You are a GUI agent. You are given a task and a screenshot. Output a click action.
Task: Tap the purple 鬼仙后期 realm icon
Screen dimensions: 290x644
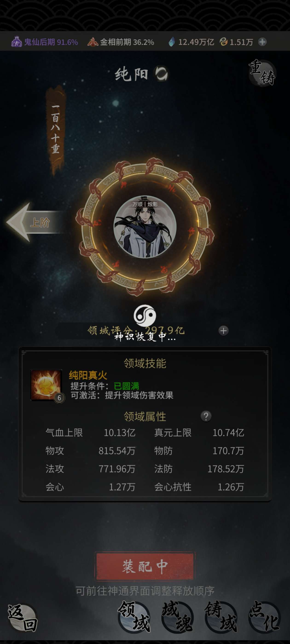[x=17, y=42]
